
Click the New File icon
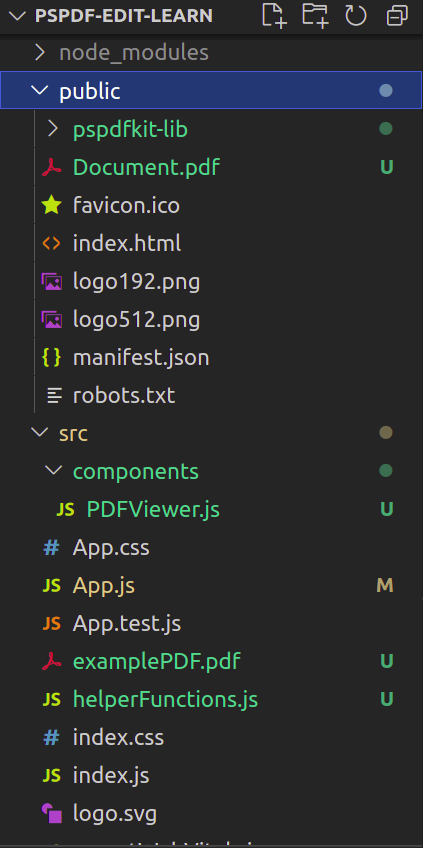point(274,15)
